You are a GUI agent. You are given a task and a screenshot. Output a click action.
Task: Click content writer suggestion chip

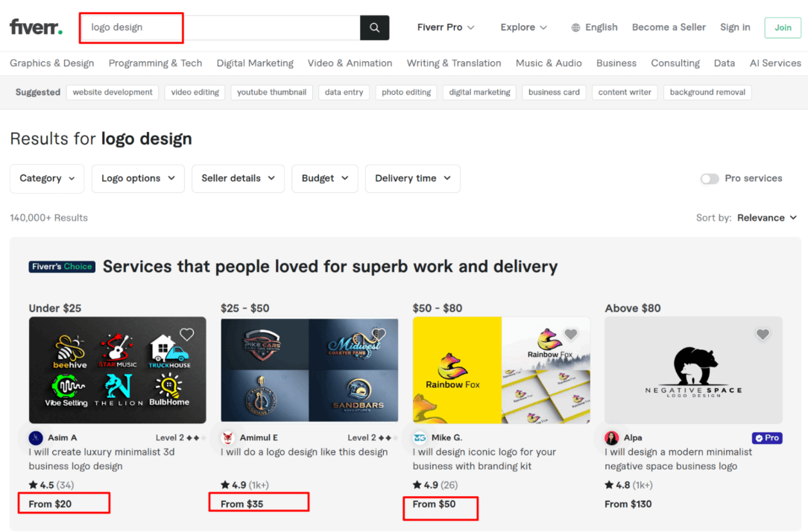(x=625, y=92)
